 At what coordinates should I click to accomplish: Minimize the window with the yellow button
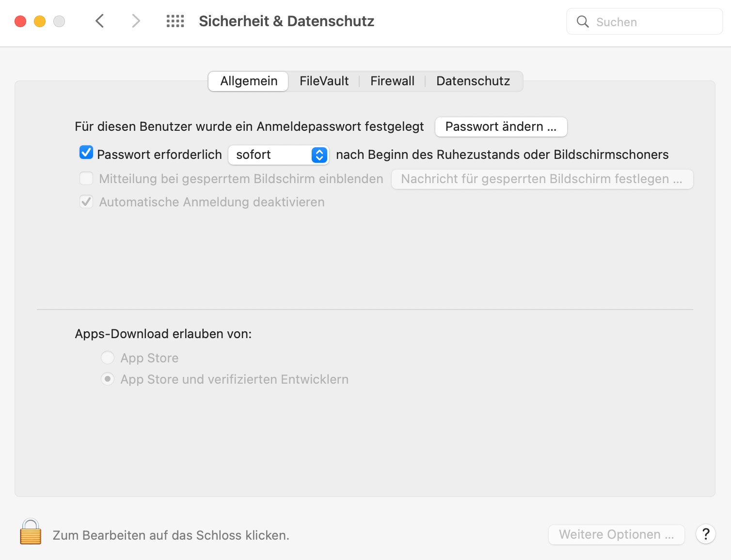pyautogui.click(x=40, y=21)
